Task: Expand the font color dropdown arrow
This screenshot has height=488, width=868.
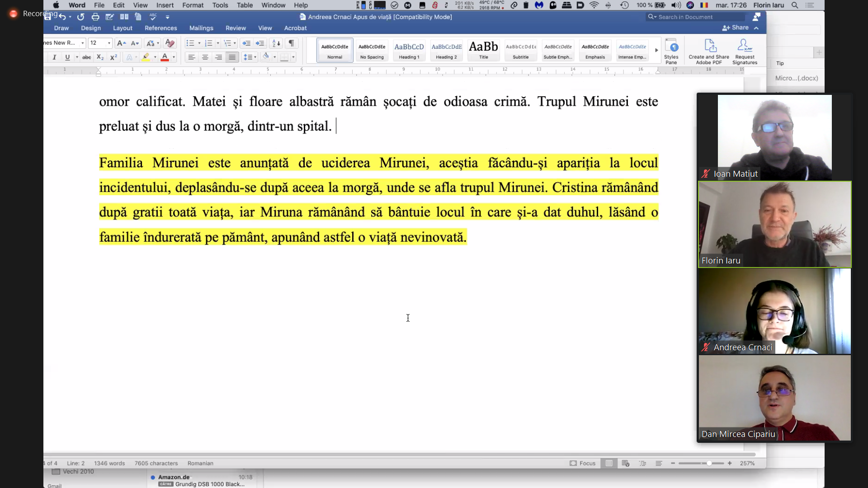Action: [174, 57]
